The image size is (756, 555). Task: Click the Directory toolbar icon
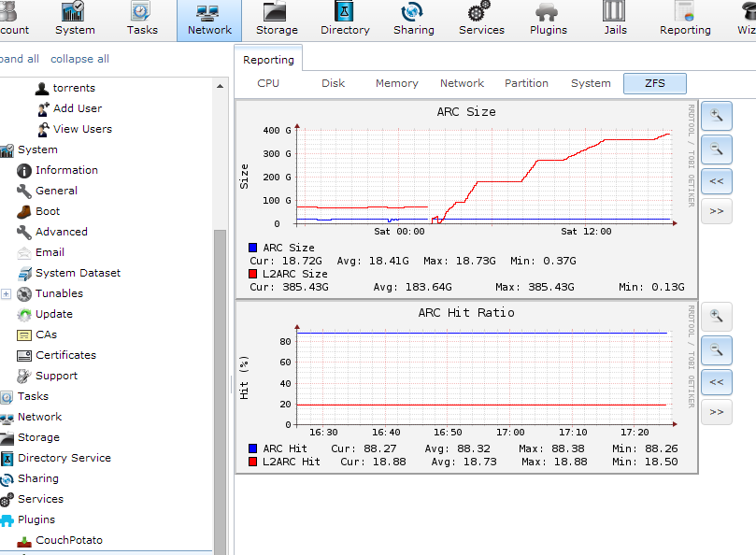tap(345, 20)
